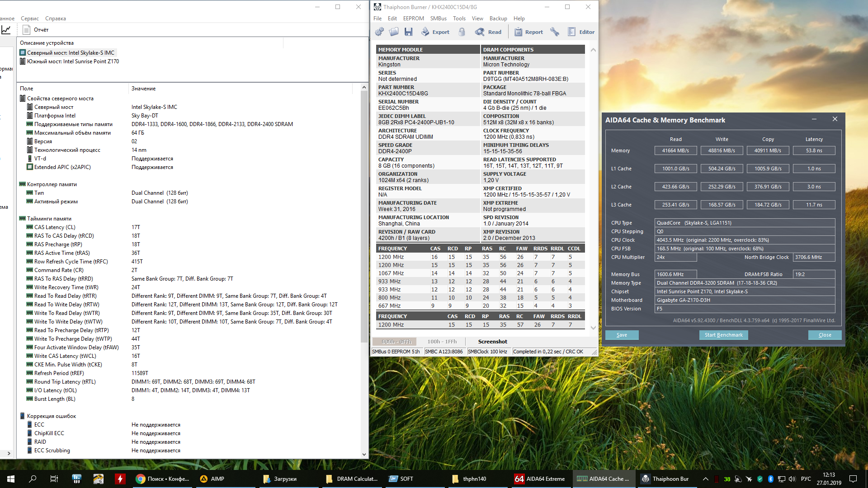Click the Save button in benchmark window
The width and height of the screenshot is (868, 488).
pos(622,335)
